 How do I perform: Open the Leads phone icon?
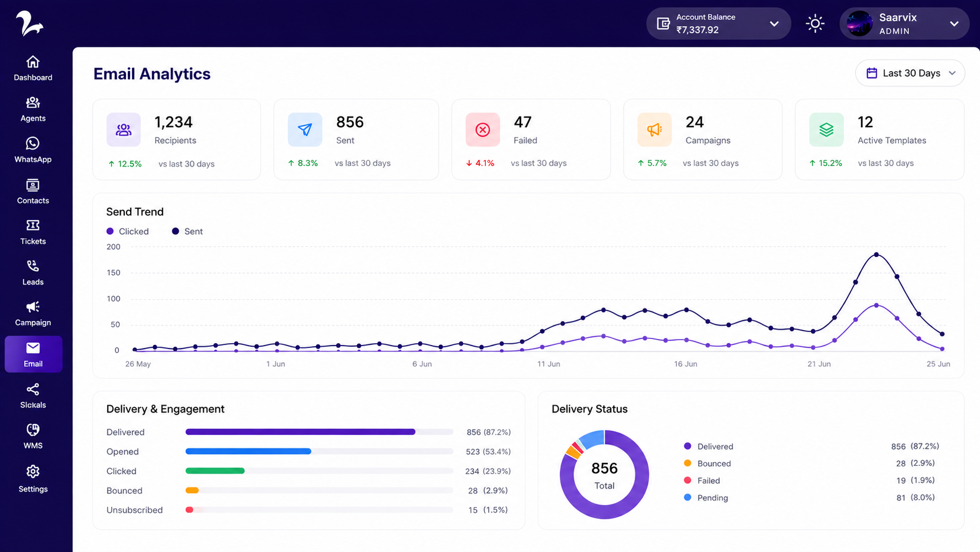(x=33, y=266)
